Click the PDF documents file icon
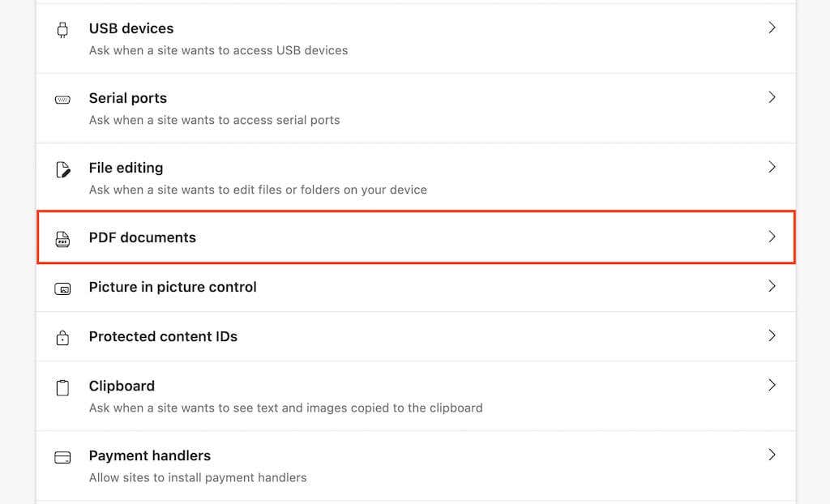 tap(62, 238)
